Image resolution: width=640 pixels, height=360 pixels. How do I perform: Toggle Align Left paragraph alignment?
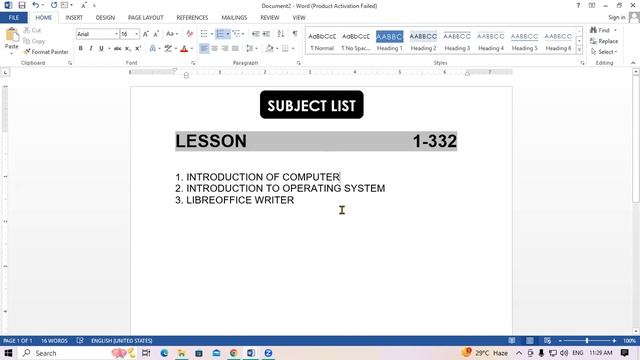coord(204,49)
